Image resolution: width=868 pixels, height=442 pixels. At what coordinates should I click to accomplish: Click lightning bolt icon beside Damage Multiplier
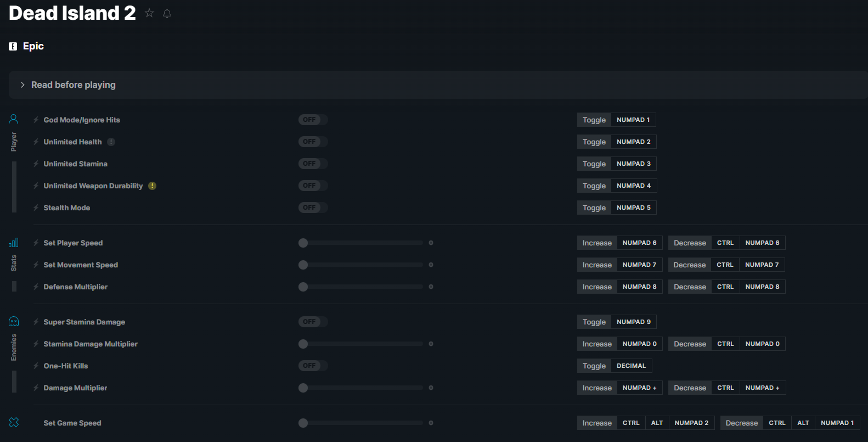click(36, 388)
